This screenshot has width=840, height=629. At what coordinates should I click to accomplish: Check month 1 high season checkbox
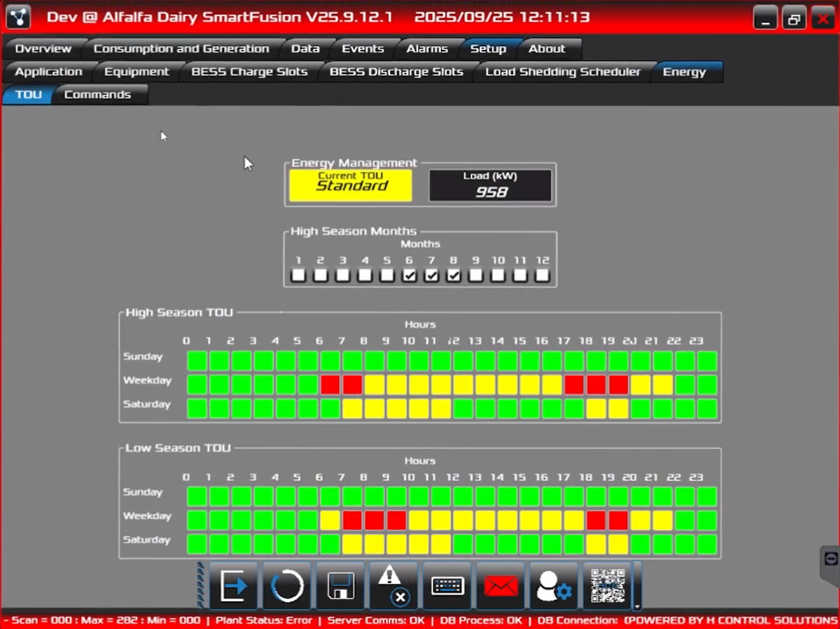[298, 275]
